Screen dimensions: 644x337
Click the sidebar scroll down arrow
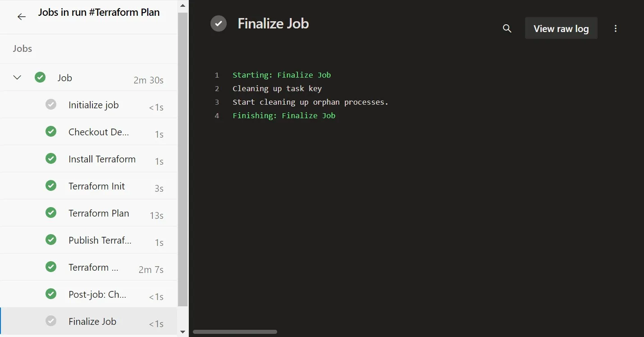183,332
